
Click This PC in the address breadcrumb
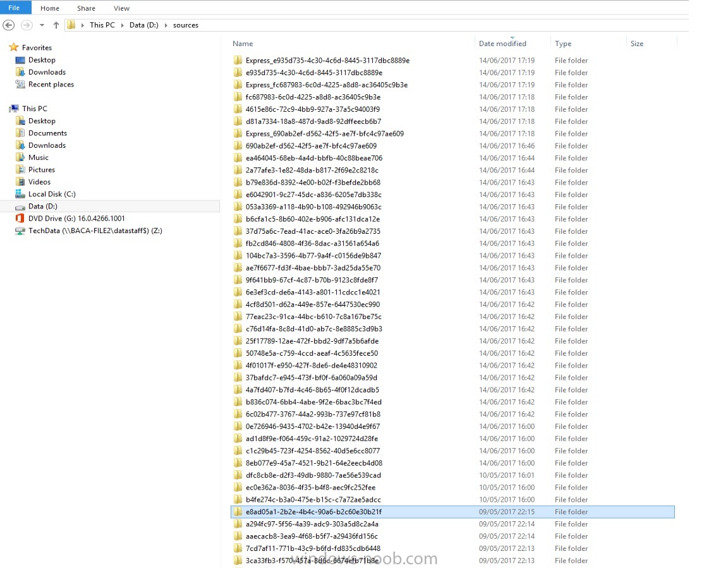[x=102, y=25]
